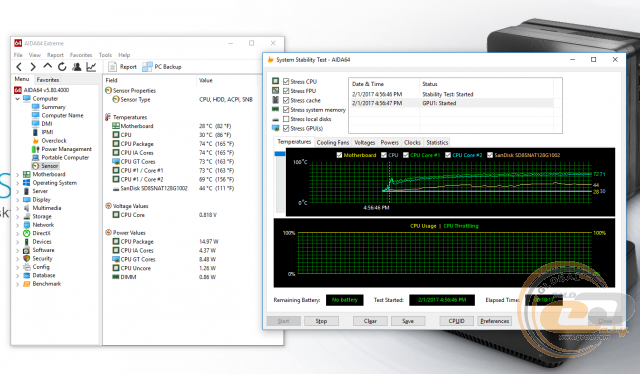640x374 pixels.
Task: Go forward with AIDA64 forward arrow
Action: click(33, 67)
